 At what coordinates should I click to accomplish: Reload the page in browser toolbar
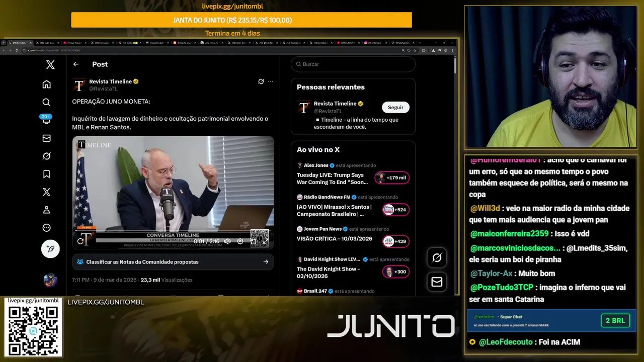click(17, 50)
